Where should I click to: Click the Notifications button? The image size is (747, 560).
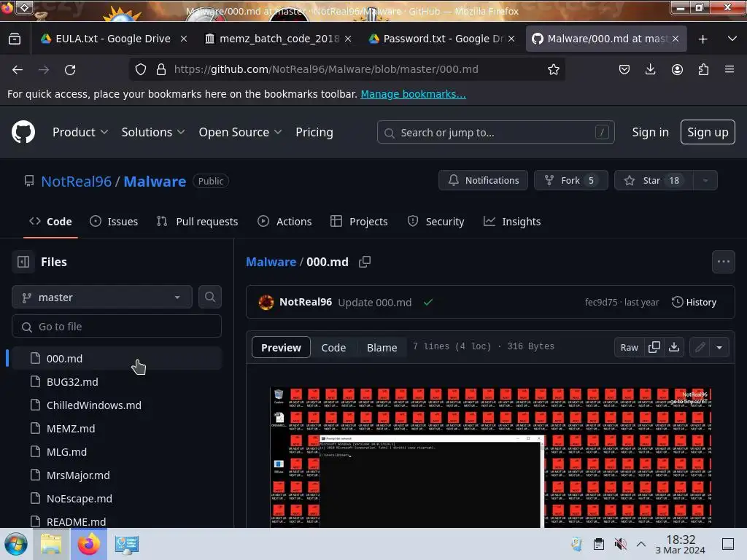pyautogui.click(x=483, y=181)
